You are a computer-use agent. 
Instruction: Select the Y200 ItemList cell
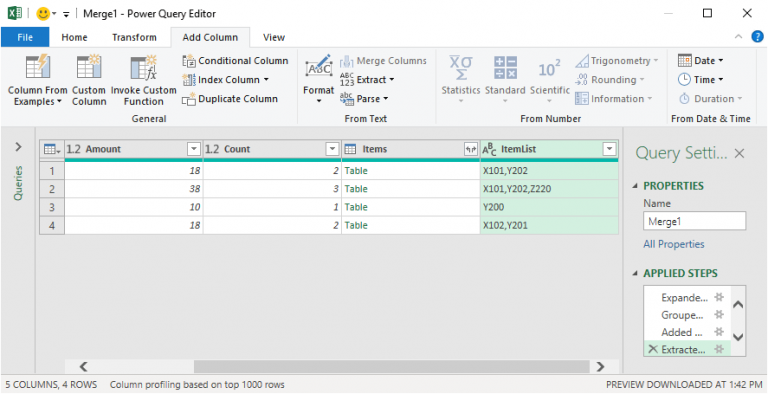[549, 207]
